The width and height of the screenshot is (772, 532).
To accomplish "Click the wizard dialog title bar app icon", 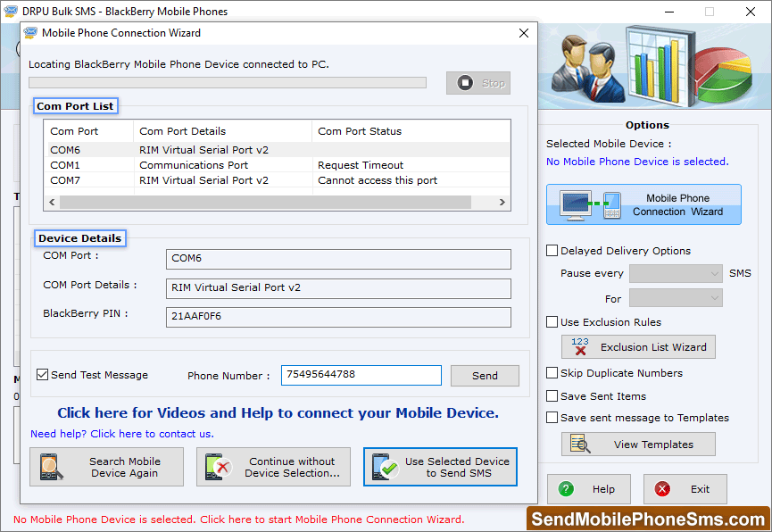I will [x=30, y=33].
